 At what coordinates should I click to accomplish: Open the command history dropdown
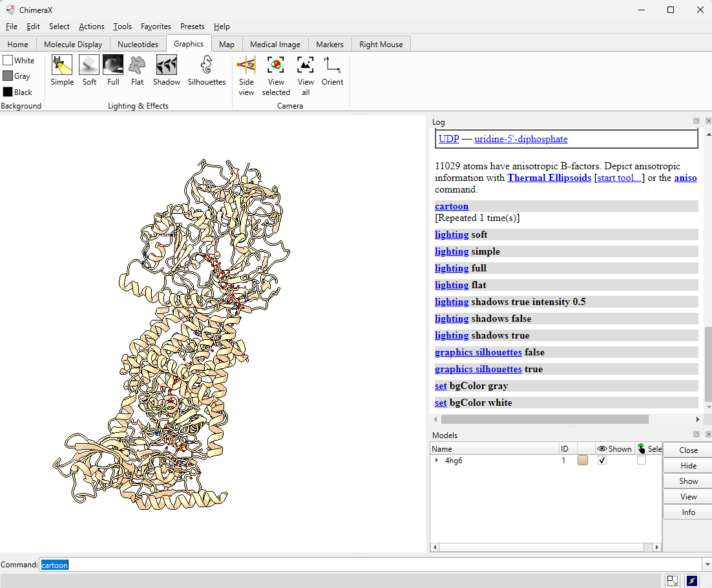click(707, 565)
